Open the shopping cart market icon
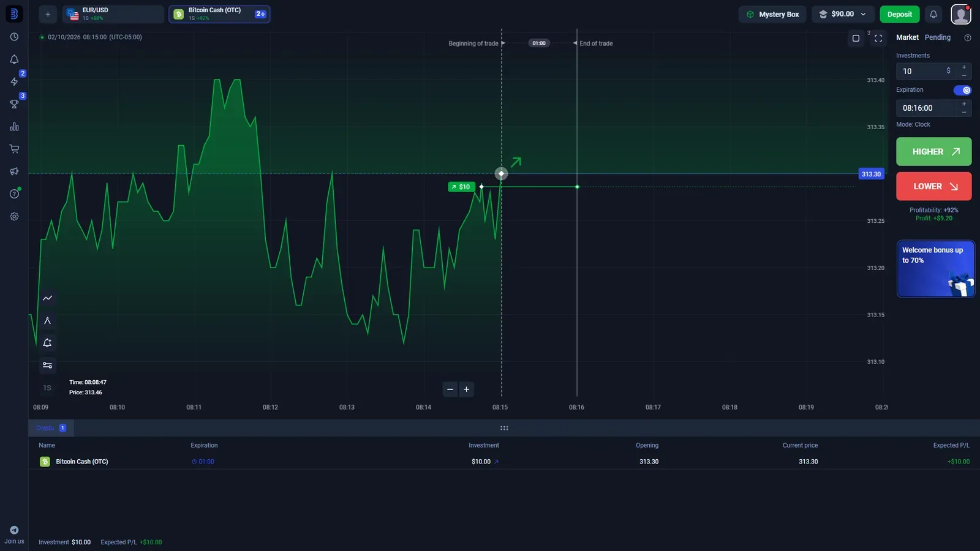 tap(14, 149)
